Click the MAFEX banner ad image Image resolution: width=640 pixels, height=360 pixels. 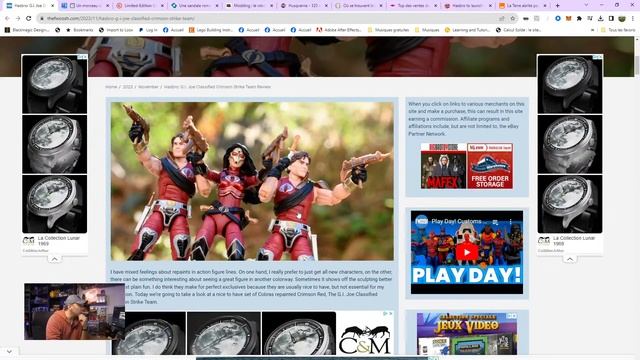click(x=443, y=166)
